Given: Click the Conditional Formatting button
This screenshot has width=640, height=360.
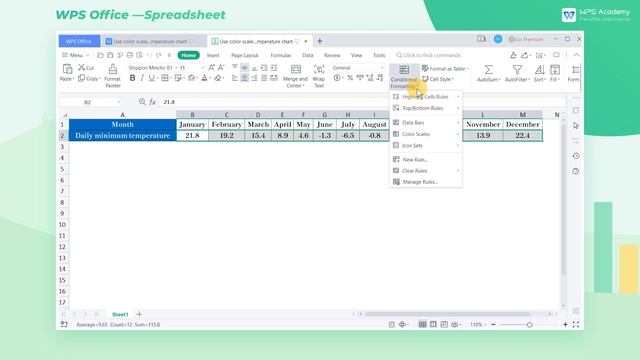Looking at the screenshot, I should click(404, 77).
